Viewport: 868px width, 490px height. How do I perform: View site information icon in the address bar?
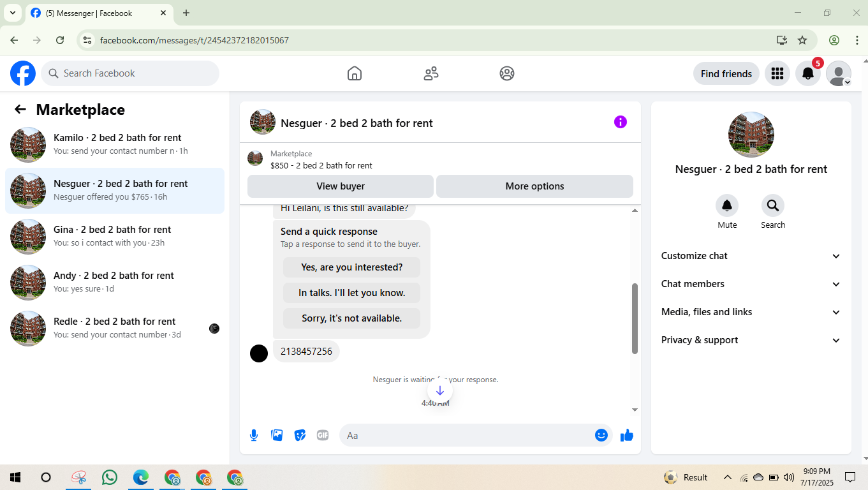pyautogui.click(x=88, y=40)
